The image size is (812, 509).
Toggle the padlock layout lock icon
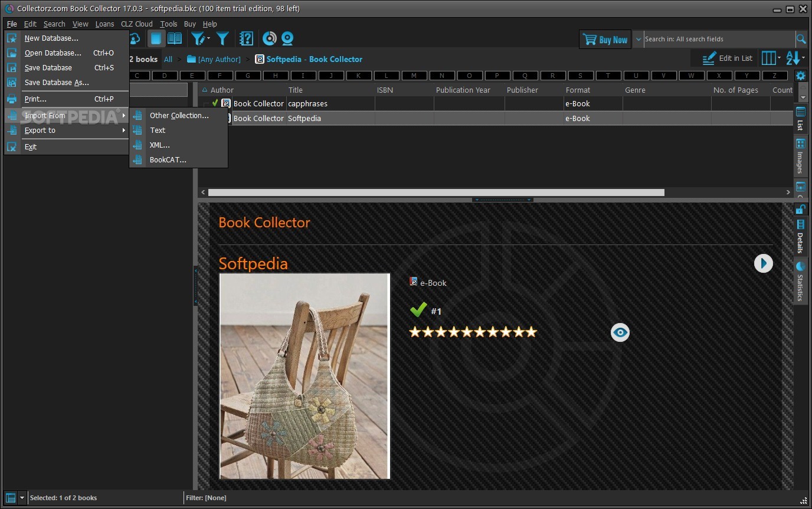click(x=800, y=209)
